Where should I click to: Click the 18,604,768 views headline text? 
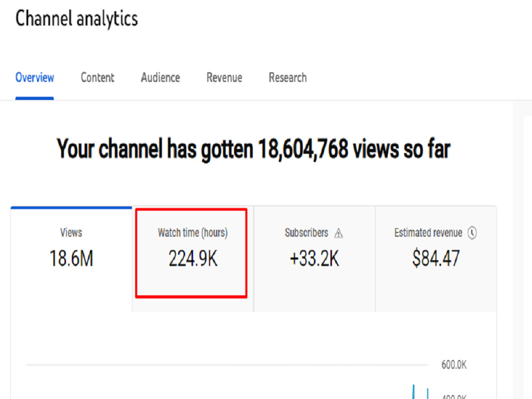pos(253,149)
